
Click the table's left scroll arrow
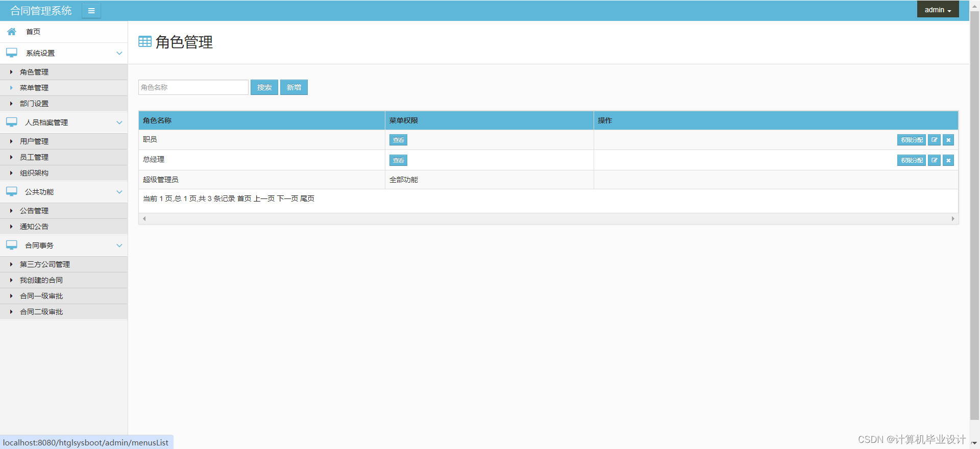144,218
